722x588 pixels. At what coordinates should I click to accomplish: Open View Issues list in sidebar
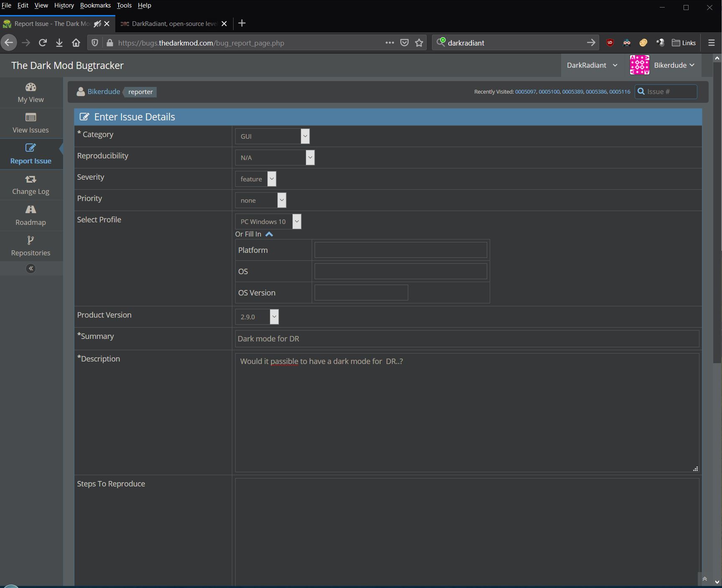(x=31, y=123)
